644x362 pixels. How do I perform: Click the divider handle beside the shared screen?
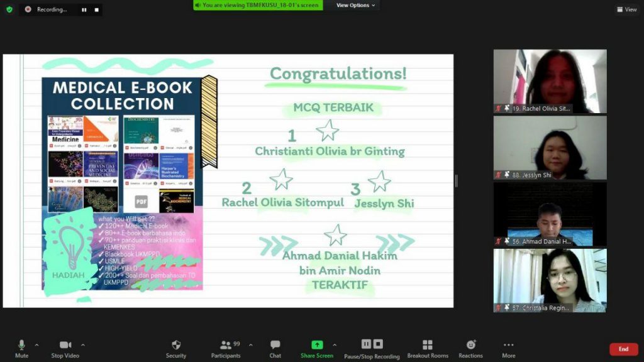456,181
